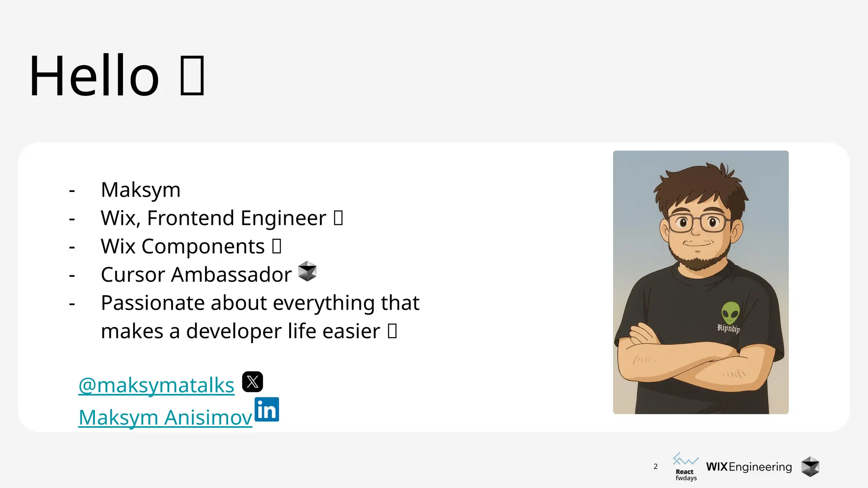Click the Cursor cube icon beside Ambassador
This screenshot has width=868, height=488.
[307, 271]
